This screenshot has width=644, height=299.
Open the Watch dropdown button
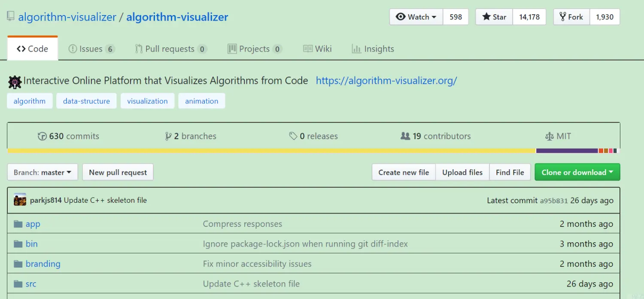coord(416,17)
